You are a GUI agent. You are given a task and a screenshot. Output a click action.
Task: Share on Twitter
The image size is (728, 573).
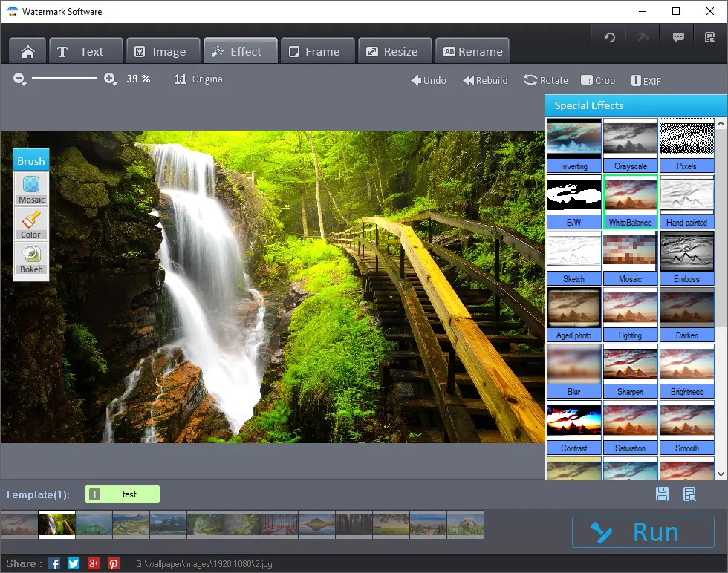(x=74, y=563)
